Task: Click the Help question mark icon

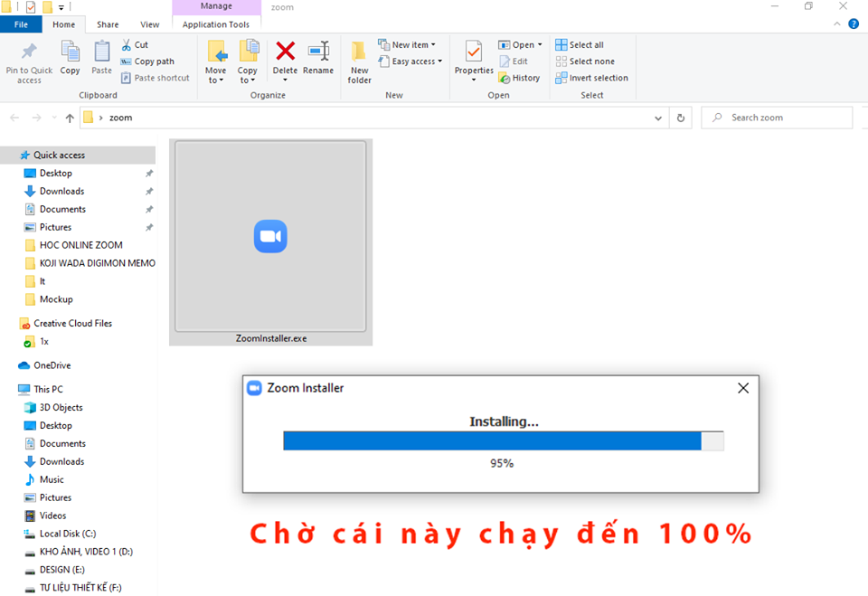Action: (854, 24)
